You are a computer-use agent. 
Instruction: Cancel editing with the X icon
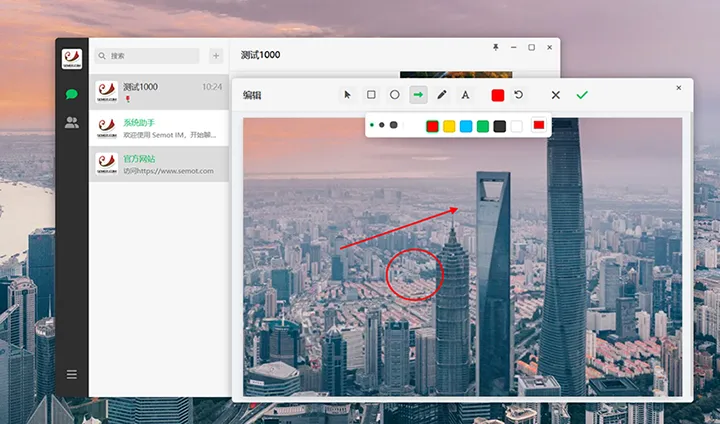556,95
